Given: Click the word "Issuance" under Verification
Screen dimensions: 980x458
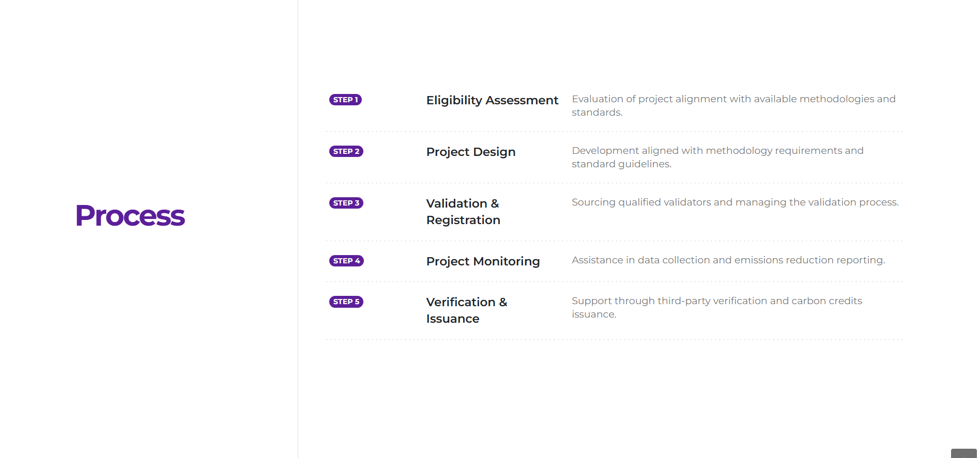Looking at the screenshot, I should pyautogui.click(x=452, y=319).
